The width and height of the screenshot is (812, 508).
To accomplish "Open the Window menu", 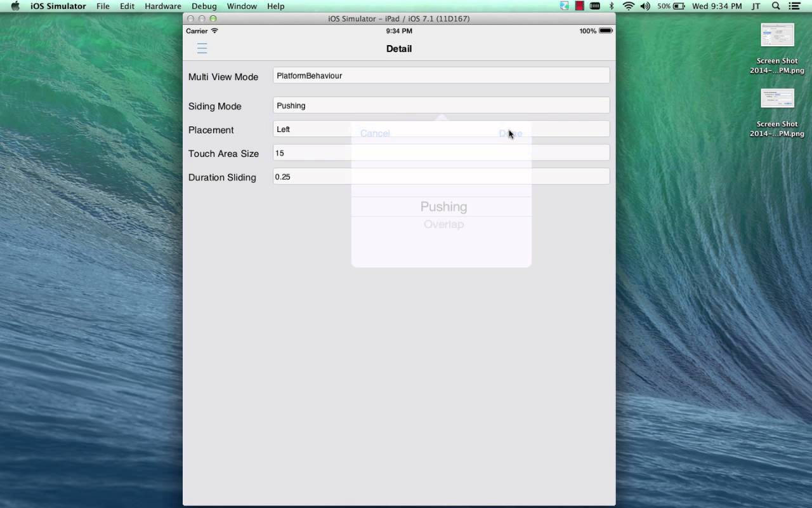I will pos(242,6).
